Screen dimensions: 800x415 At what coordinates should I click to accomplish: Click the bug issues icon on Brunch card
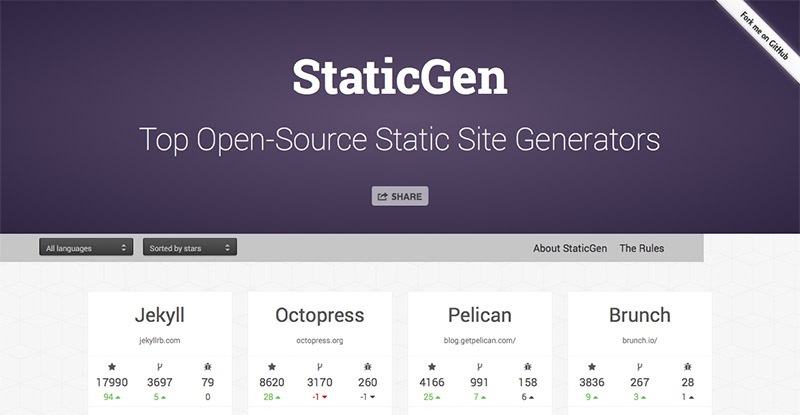[x=688, y=367]
